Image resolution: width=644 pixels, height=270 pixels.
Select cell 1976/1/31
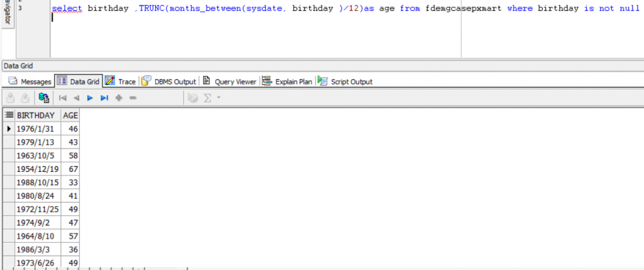point(38,128)
